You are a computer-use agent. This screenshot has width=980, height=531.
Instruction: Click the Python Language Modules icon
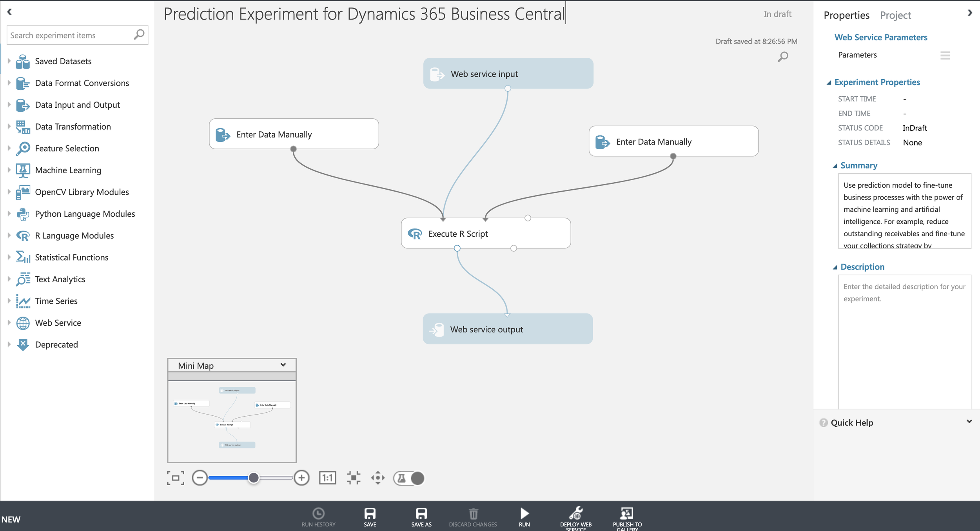point(23,214)
